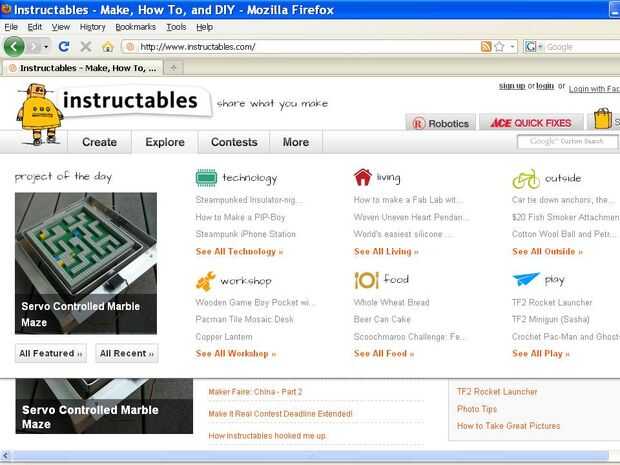Click the Instructables robot logo
Image resolution: width=620 pixels, height=465 pixels.
pyautogui.click(x=39, y=114)
